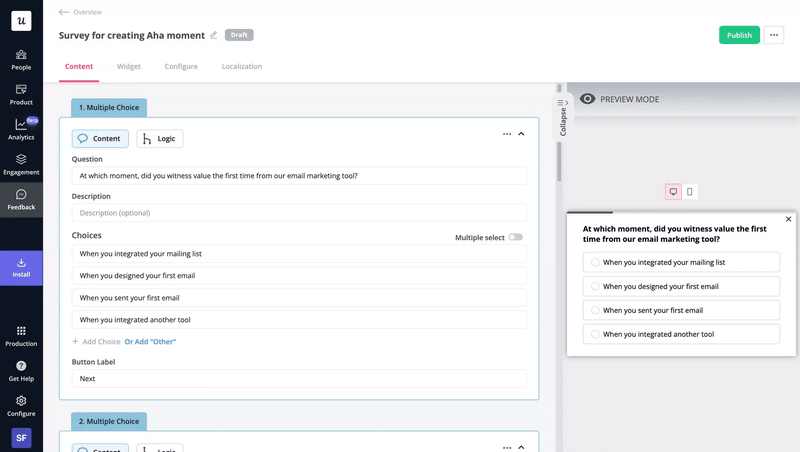The height and width of the screenshot is (452, 800).
Task: Switch preview to desktop device icon
Action: (x=673, y=191)
